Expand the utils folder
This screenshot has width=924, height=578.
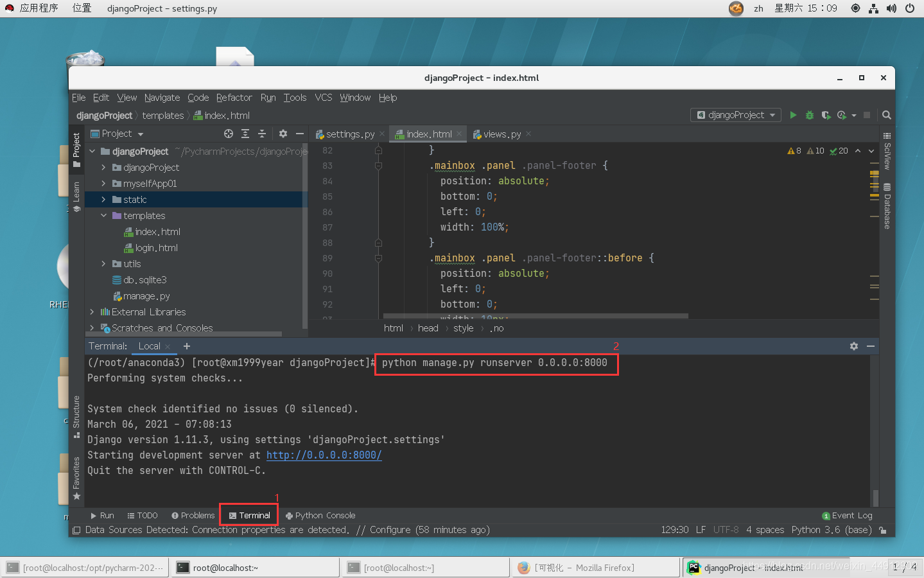pyautogui.click(x=103, y=264)
